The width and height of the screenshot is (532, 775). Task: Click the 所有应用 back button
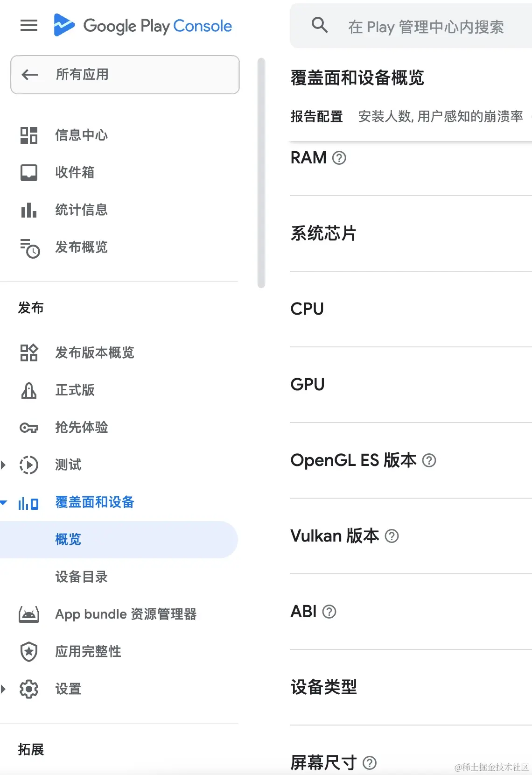125,75
